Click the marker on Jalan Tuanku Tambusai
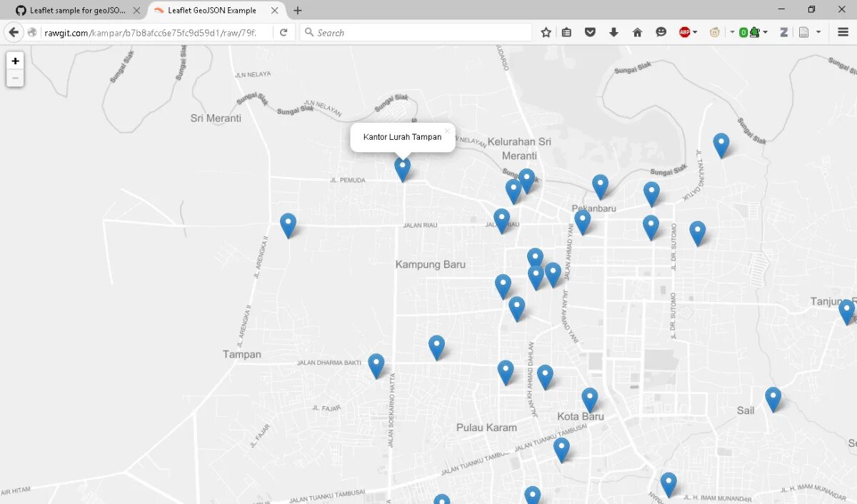The width and height of the screenshot is (857, 504). [x=561, y=450]
